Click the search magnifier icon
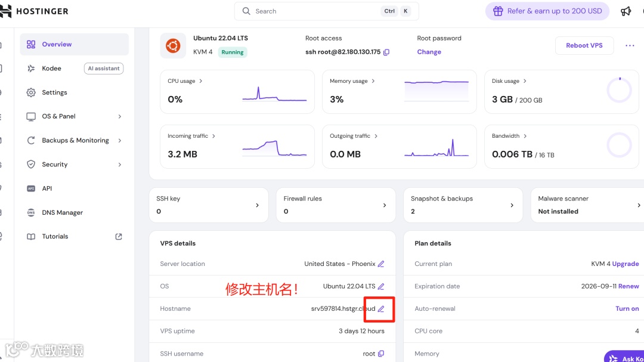 tap(246, 11)
